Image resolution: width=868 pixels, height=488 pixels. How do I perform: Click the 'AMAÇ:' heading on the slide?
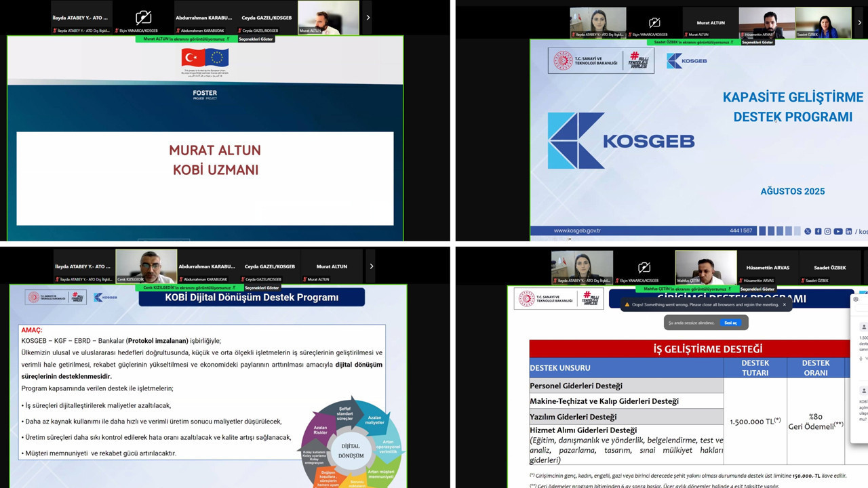pos(32,330)
